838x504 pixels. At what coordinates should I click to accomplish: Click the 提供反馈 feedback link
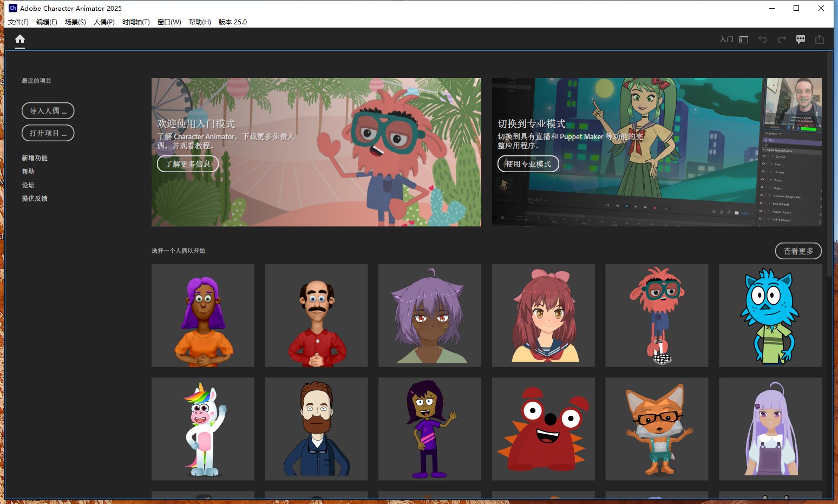[x=35, y=198]
